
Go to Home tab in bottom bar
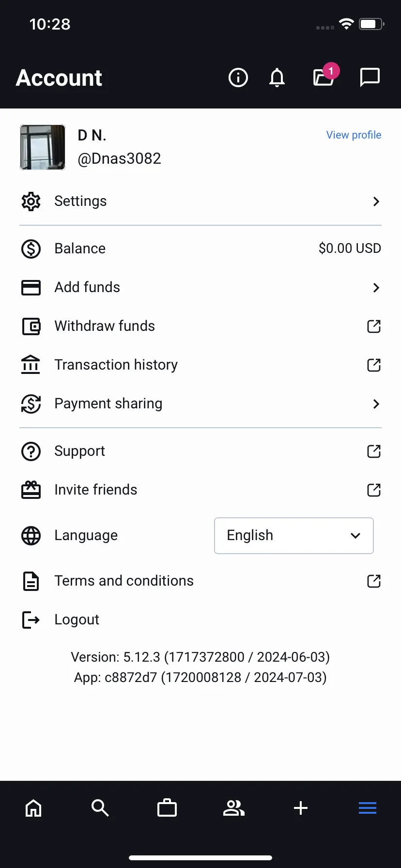point(33,808)
